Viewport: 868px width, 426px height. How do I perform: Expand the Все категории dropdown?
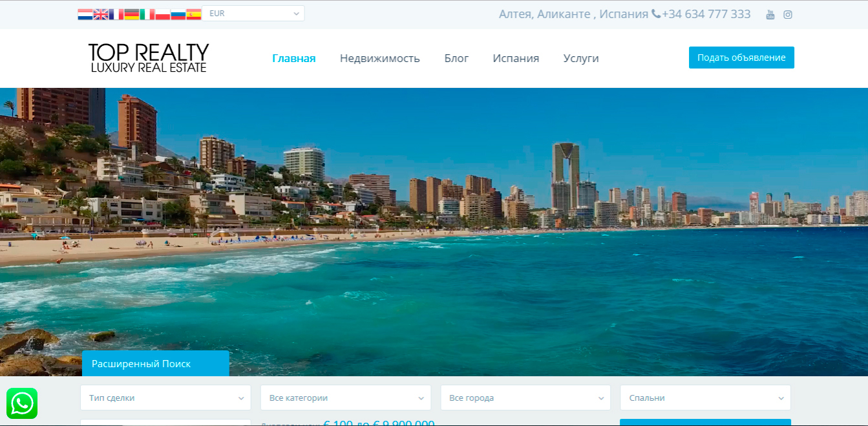tap(346, 398)
